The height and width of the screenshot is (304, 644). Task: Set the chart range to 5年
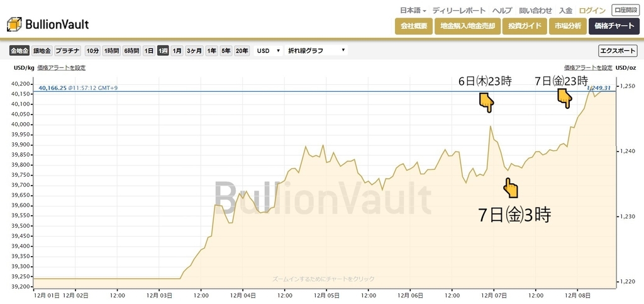click(x=226, y=51)
